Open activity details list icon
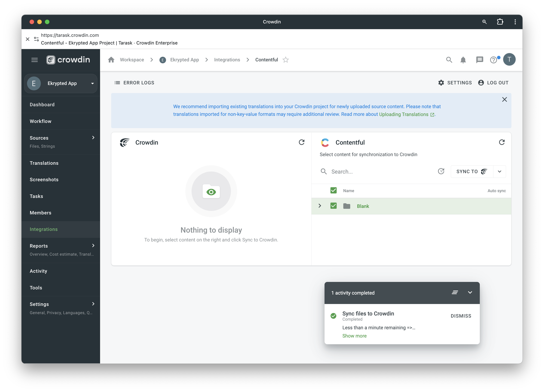Screen dimensions: 544x392 [x=455, y=292]
